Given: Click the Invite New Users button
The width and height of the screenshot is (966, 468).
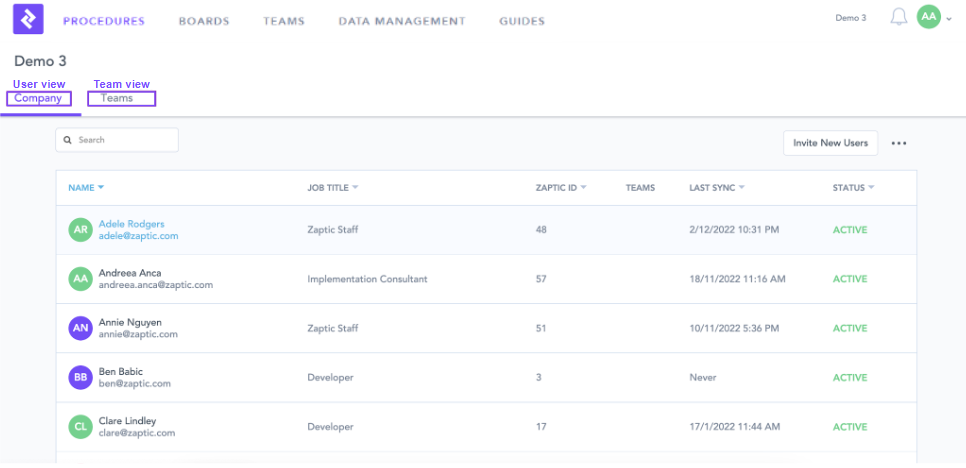Looking at the screenshot, I should [830, 143].
